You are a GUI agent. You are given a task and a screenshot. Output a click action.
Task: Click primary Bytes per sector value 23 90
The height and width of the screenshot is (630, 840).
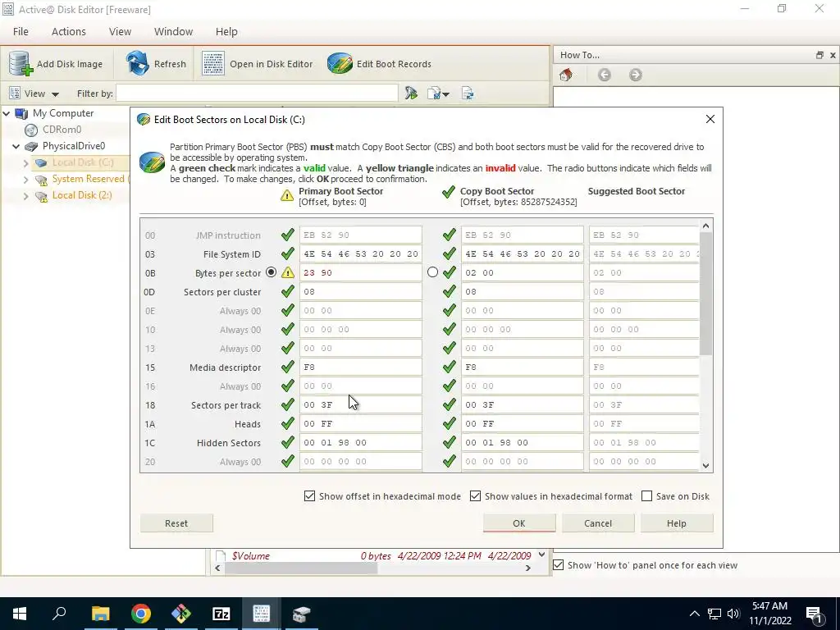pyautogui.click(x=361, y=272)
